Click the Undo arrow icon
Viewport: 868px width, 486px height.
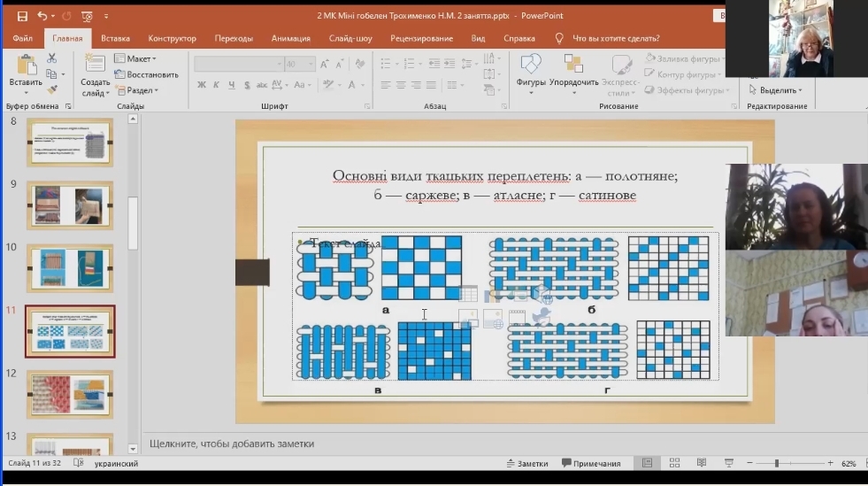point(42,16)
